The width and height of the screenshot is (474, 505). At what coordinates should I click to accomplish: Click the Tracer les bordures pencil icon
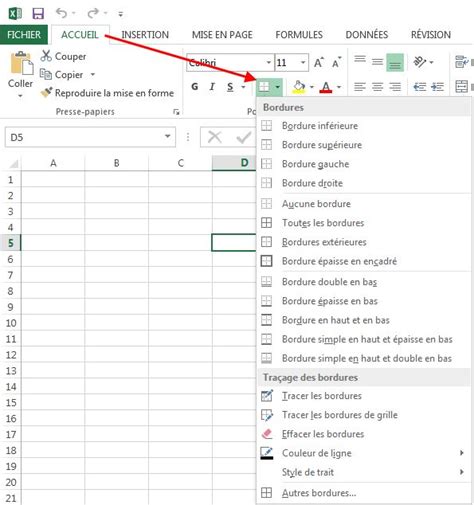click(x=267, y=396)
